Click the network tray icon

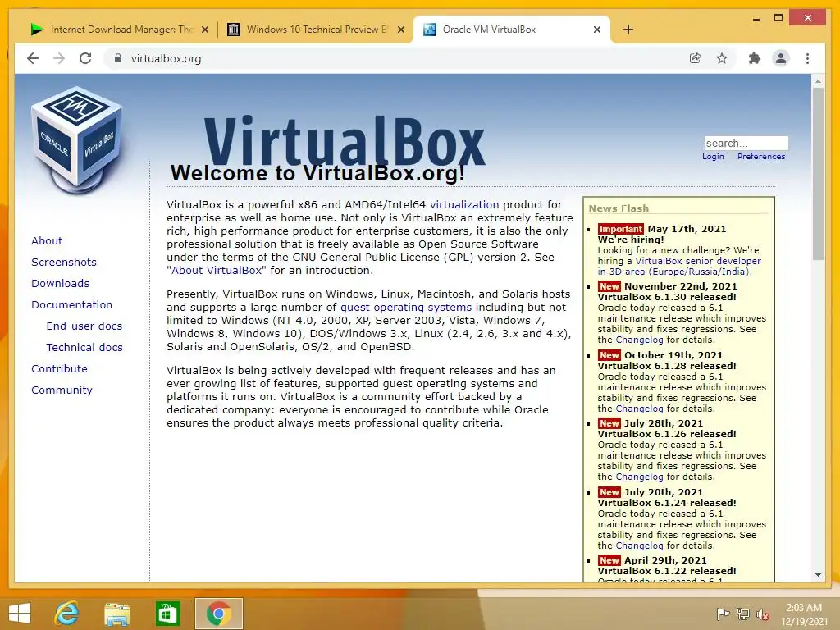(x=743, y=614)
